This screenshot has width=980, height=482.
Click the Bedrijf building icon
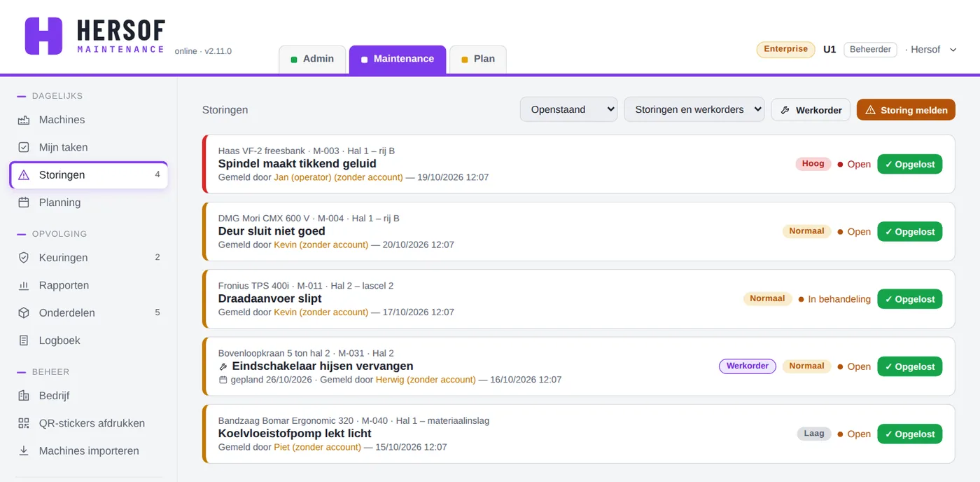point(24,396)
